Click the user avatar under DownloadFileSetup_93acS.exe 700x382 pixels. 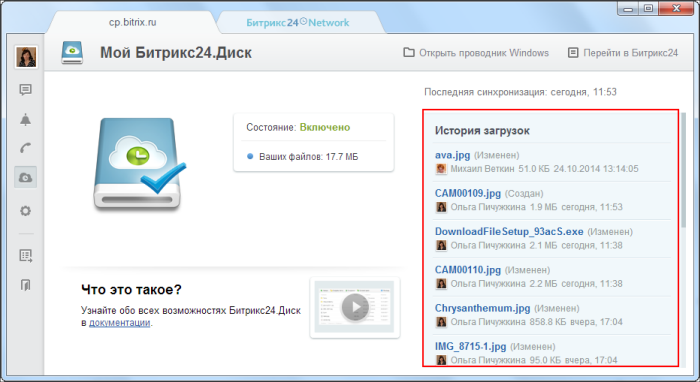tap(441, 245)
